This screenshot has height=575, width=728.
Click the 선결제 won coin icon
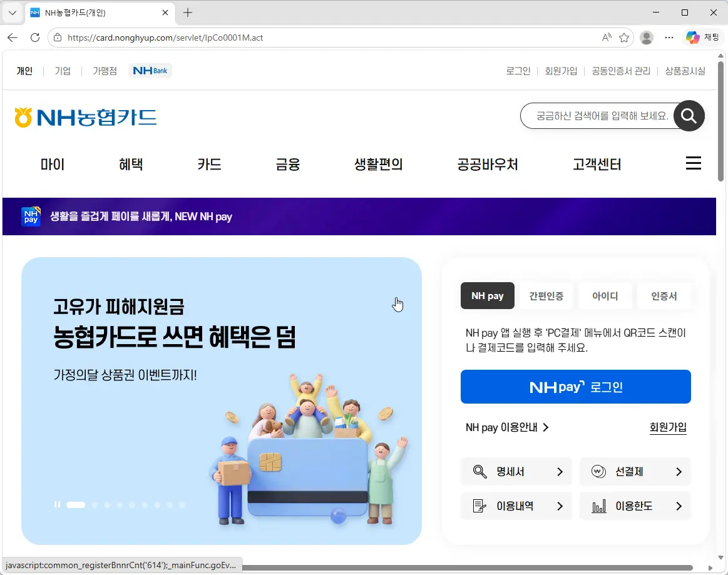pos(598,472)
